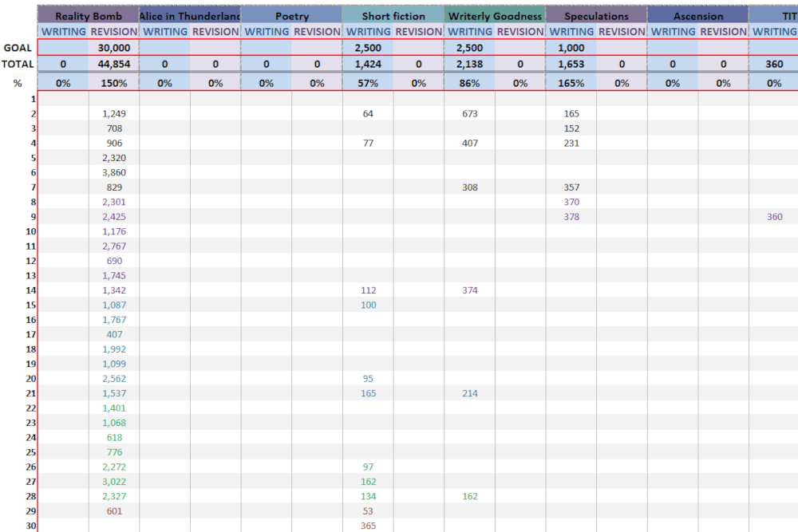Click row number 15 label
Image resolution: width=798 pixels, height=532 pixels.
click(x=31, y=305)
